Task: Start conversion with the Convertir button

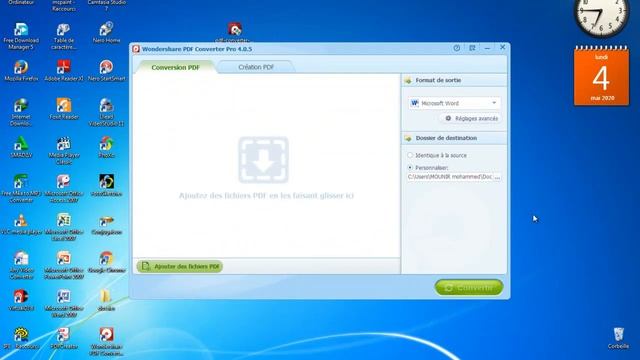Action: pos(469,288)
